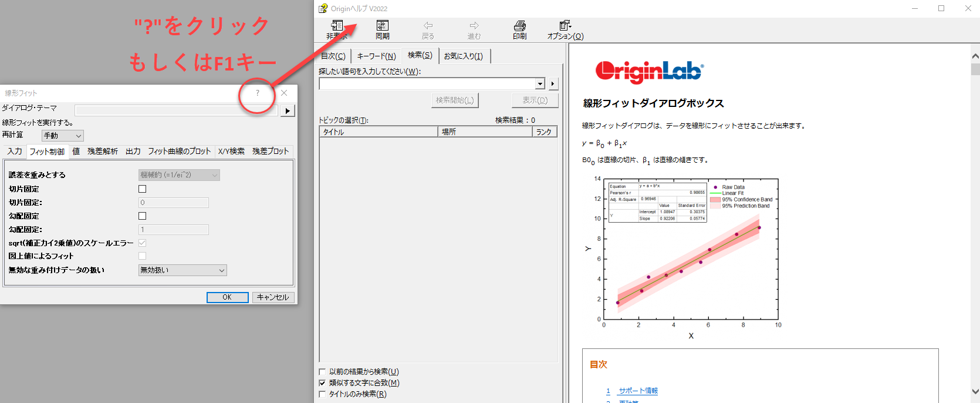
Task: Click the Sync (同期) toolbar icon
Action: 383,29
